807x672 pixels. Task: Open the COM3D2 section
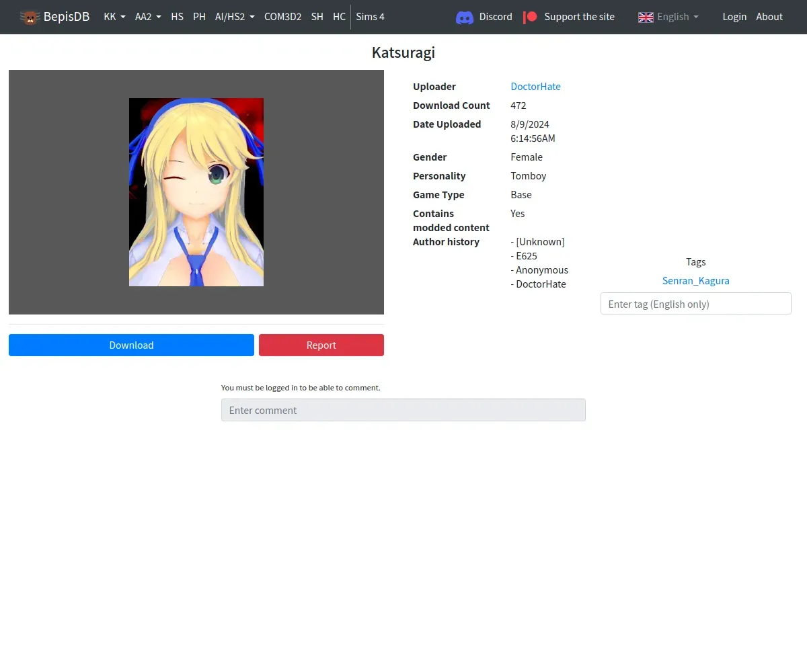tap(282, 17)
